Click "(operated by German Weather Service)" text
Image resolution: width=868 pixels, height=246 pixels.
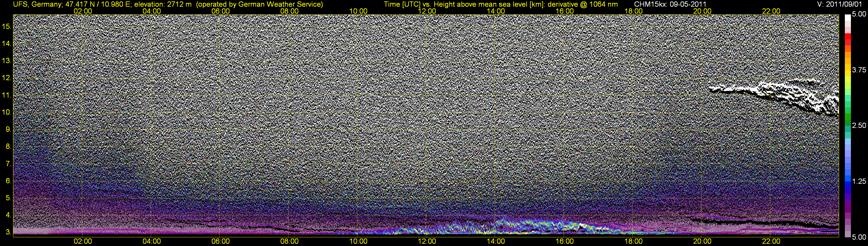point(259,4)
